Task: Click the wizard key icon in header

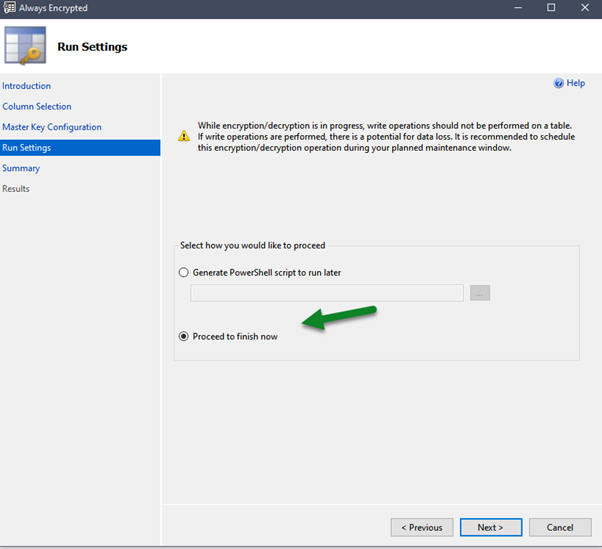Action: click(x=25, y=47)
